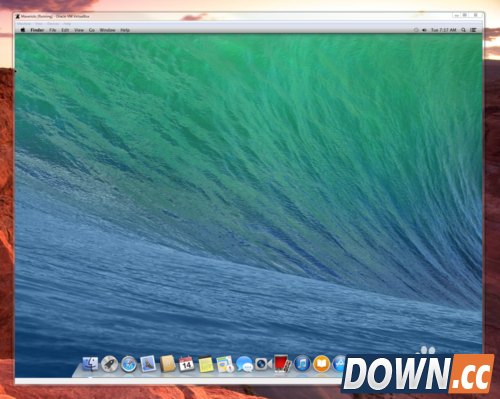500x399 pixels.
Task: Open iTunes music note icon
Action: [302, 364]
